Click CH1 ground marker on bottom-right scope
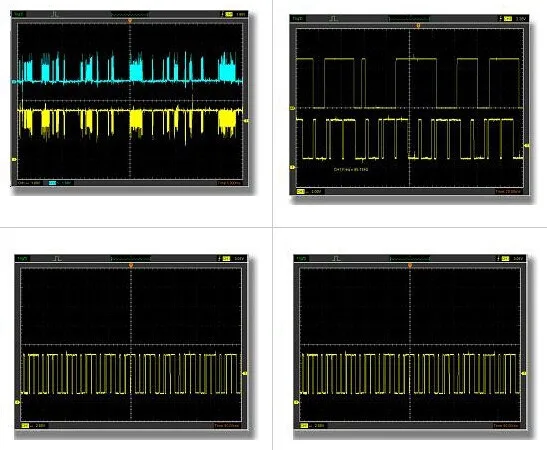547x450 pixels. pos(296,402)
